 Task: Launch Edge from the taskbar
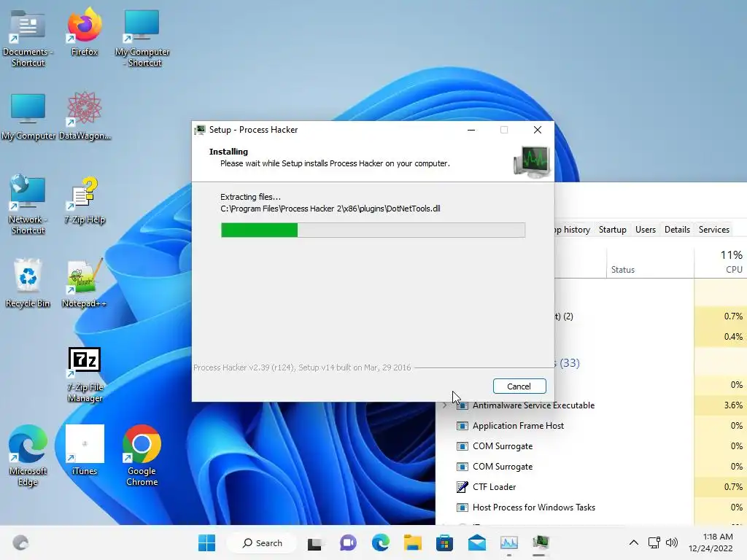[380, 542]
